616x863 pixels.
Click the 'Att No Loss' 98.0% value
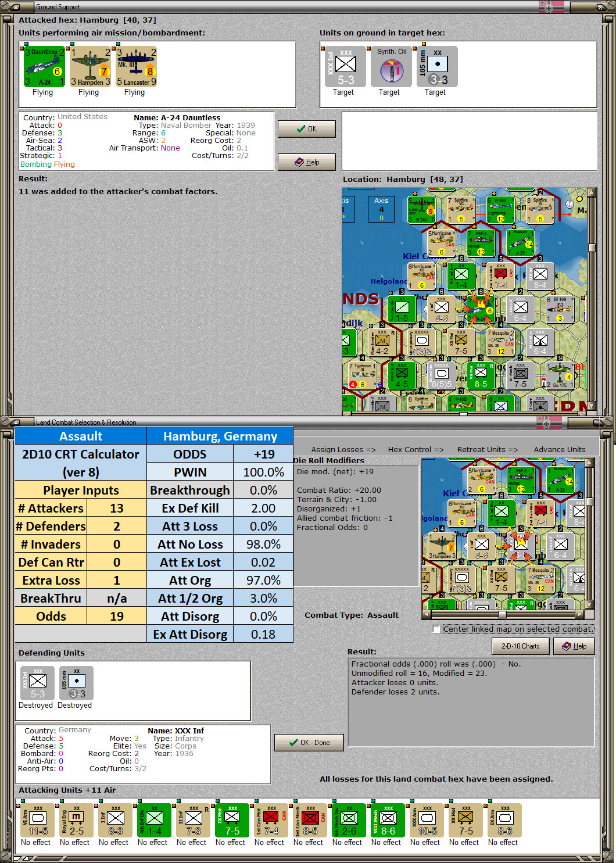[x=263, y=545]
